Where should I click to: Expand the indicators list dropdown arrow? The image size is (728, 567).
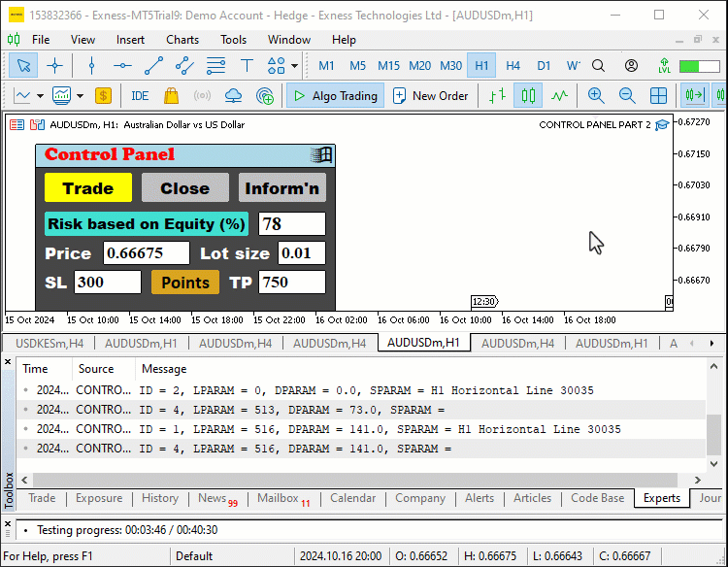coord(80,96)
